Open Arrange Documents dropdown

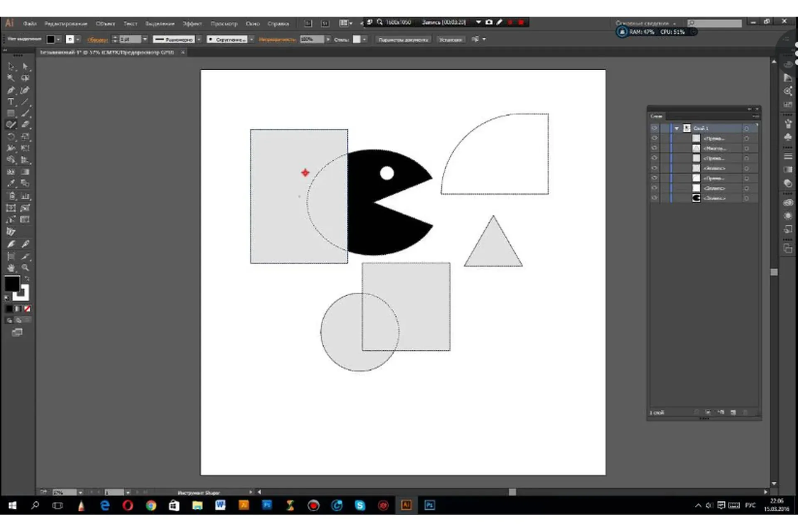point(345,24)
